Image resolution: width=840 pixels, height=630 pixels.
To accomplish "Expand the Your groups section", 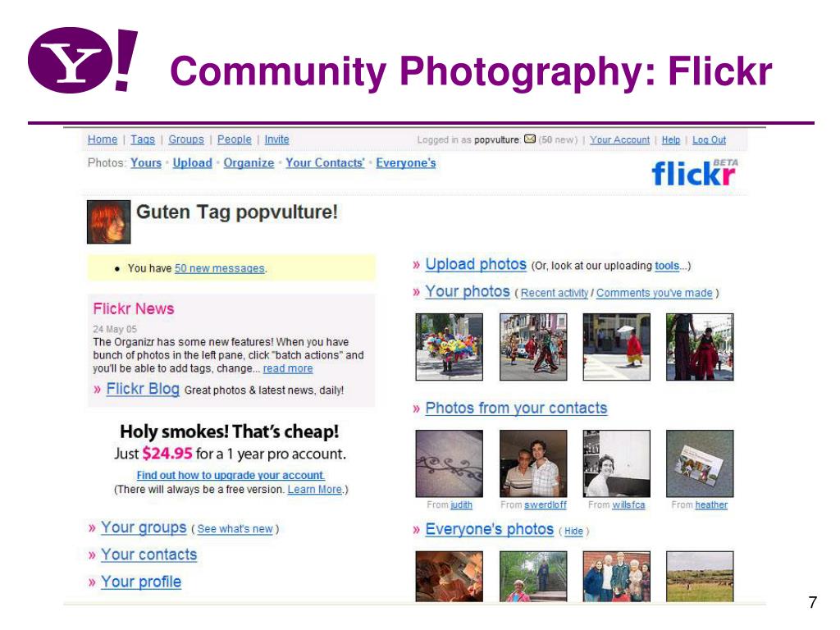I will point(144,527).
